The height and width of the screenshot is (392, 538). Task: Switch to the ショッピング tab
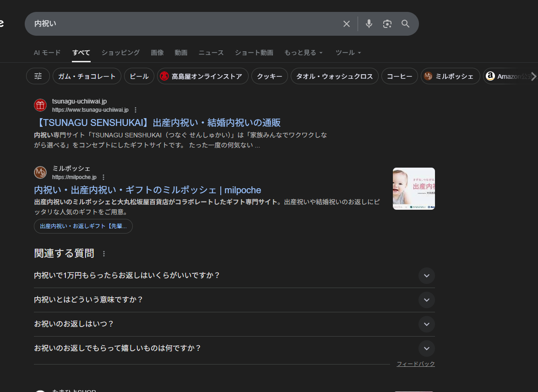[x=120, y=53]
